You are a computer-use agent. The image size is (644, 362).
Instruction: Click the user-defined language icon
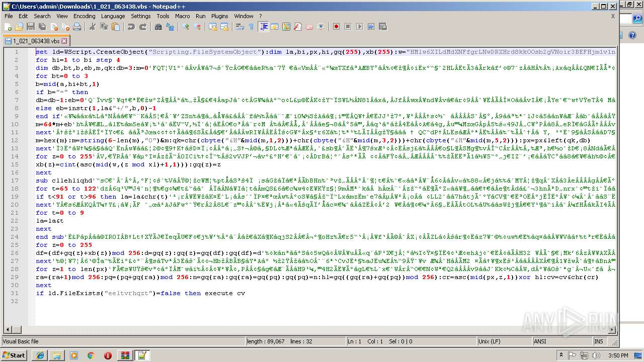(275, 27)
